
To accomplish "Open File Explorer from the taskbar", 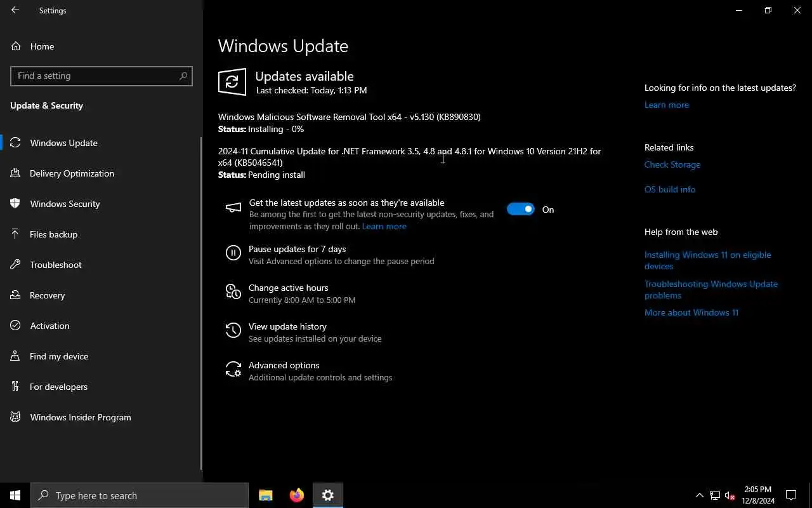I will (x=266, y=495).
